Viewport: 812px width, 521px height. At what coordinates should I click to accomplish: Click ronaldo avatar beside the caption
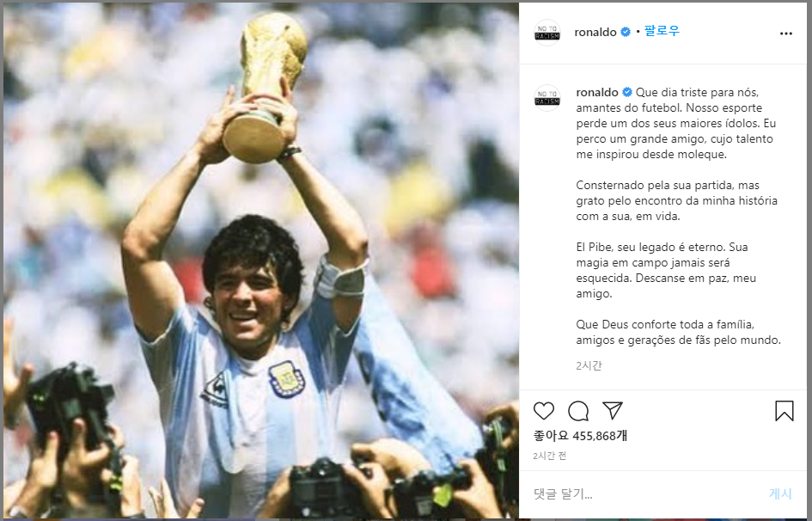(547, 98)
